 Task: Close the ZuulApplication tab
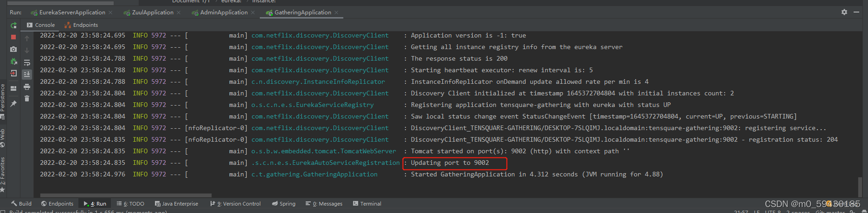click(x=179, y=13)
